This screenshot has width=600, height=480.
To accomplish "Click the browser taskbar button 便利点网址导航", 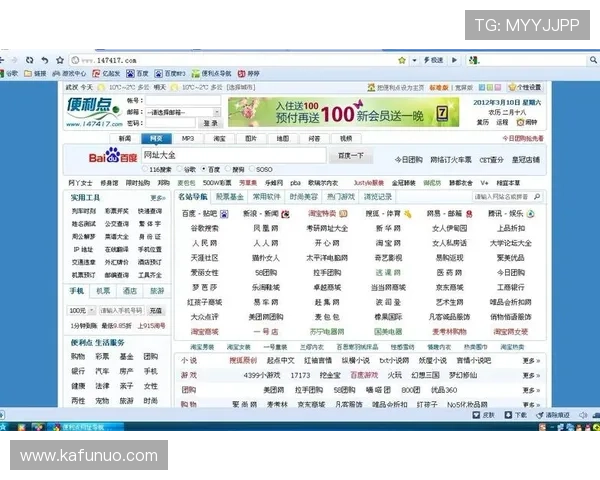I will coord(87,427).
